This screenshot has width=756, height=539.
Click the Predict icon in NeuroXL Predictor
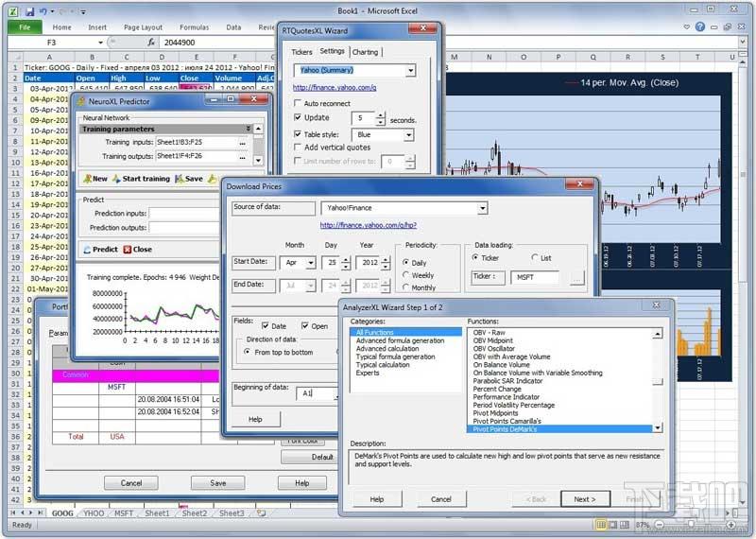(x=87, y=250)
